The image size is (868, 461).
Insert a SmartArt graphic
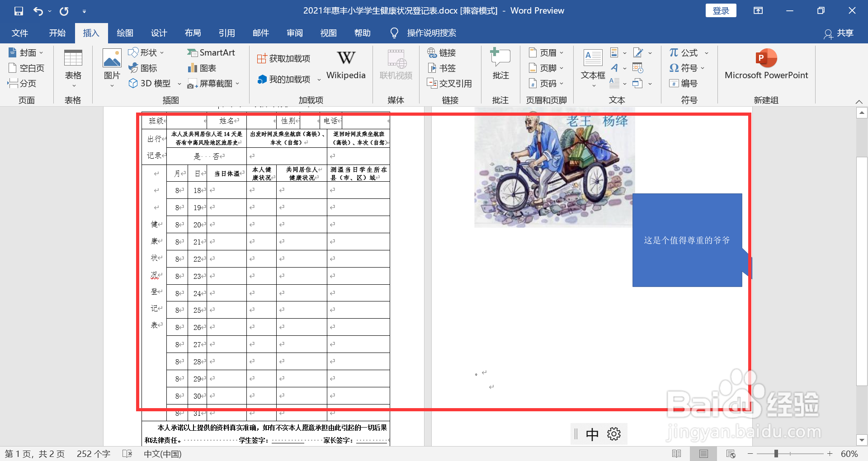pos(211,52)
